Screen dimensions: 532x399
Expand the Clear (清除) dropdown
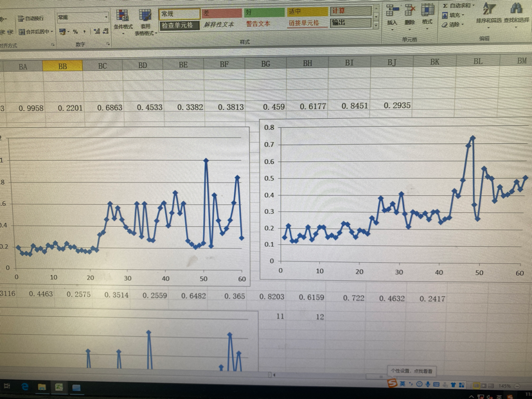pyautogui.click(x=454, y=24)
